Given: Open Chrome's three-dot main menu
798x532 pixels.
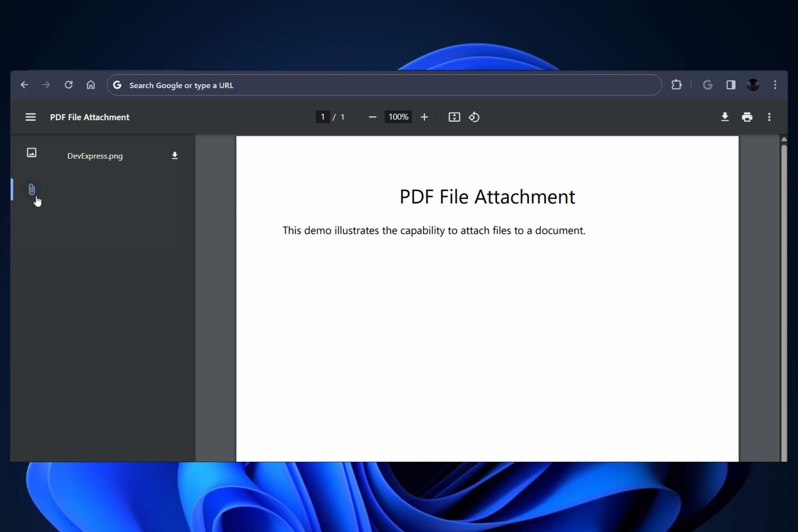Looking at the screenshot, I should pyautogui.click(x=775, y=85).
